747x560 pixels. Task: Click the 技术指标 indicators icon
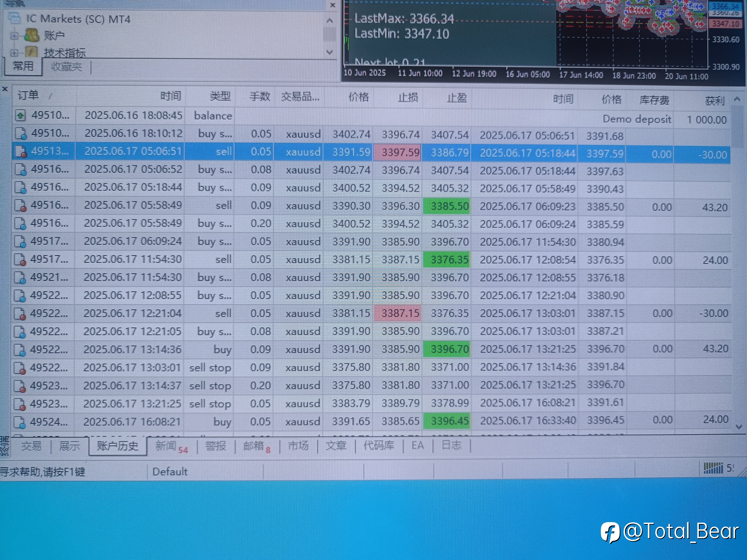click(31, 52)
